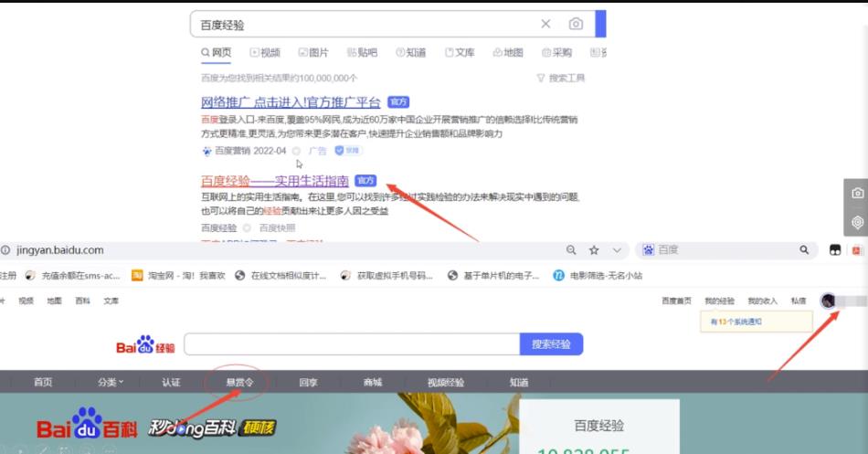Viewport: 868px width, 454px height.
Task: Click the site info icon before jingyan.baidu.com
Action: [5, 250]
